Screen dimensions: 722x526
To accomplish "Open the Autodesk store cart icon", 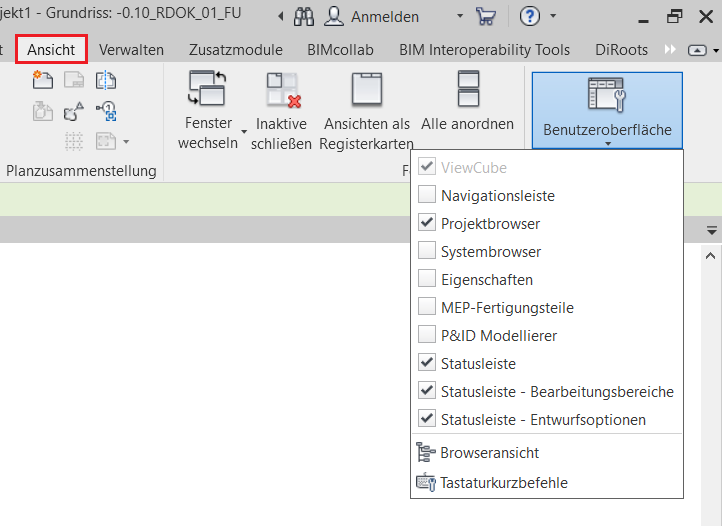I will click(x=486, y=17).
